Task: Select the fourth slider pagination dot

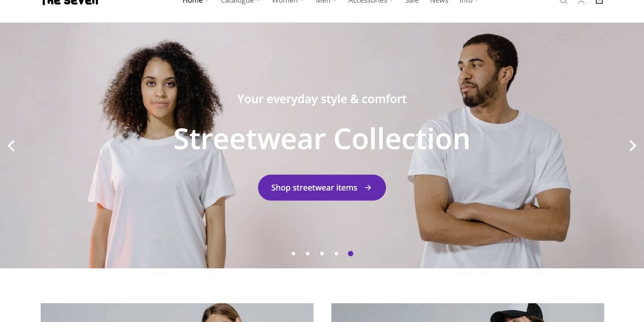Action: coord(336,254)
